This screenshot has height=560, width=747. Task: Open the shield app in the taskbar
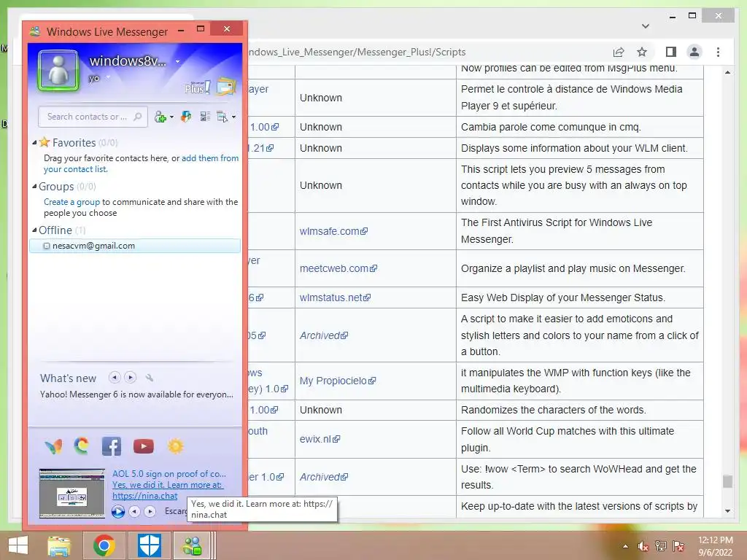click(x=149, y=545)
